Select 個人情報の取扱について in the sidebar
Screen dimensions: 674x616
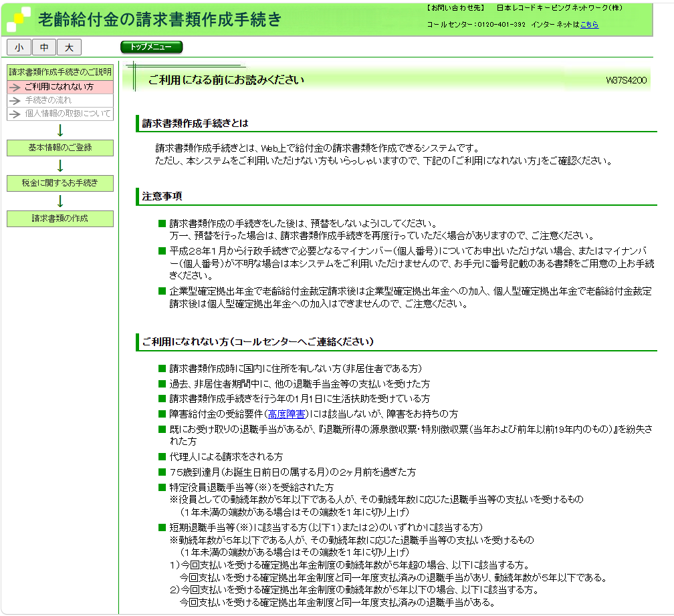(x=68, y=114)
